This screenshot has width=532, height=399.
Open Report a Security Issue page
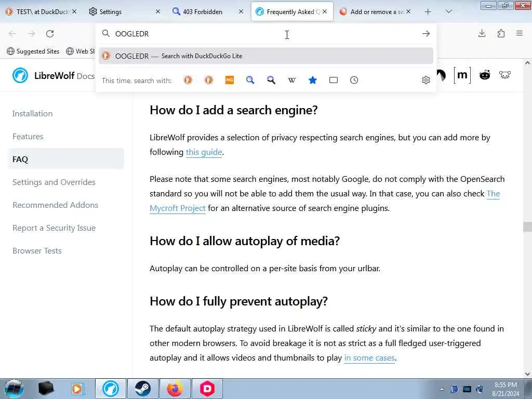click(x=54, y=228)
